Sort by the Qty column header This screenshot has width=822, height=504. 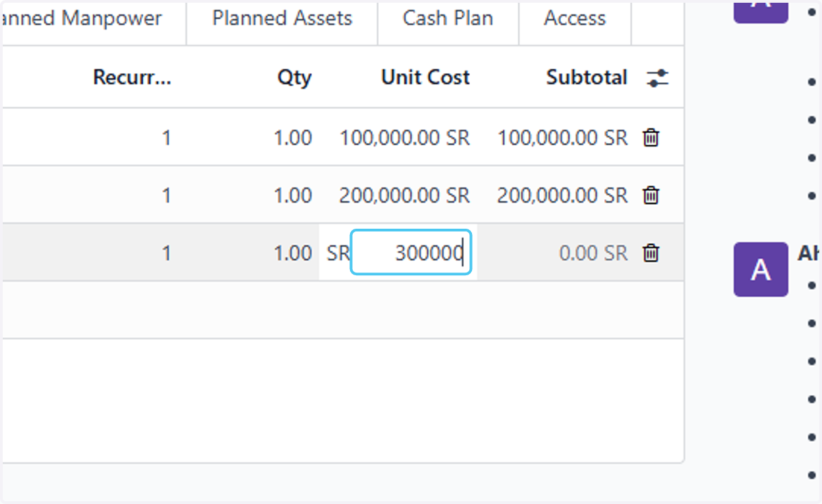(x=295, y=77)
